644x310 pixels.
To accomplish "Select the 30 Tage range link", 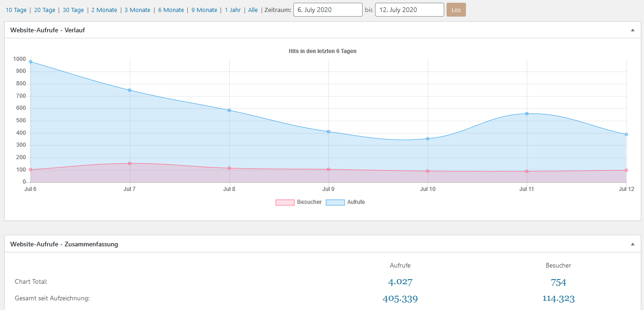I will click(x=73, y=10).
